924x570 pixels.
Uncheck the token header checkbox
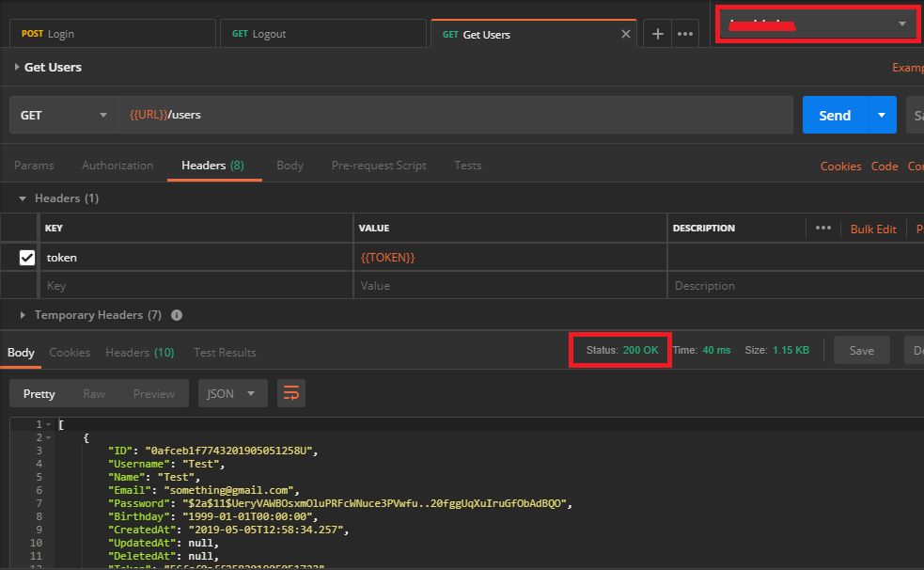click(x=27, y=258)
